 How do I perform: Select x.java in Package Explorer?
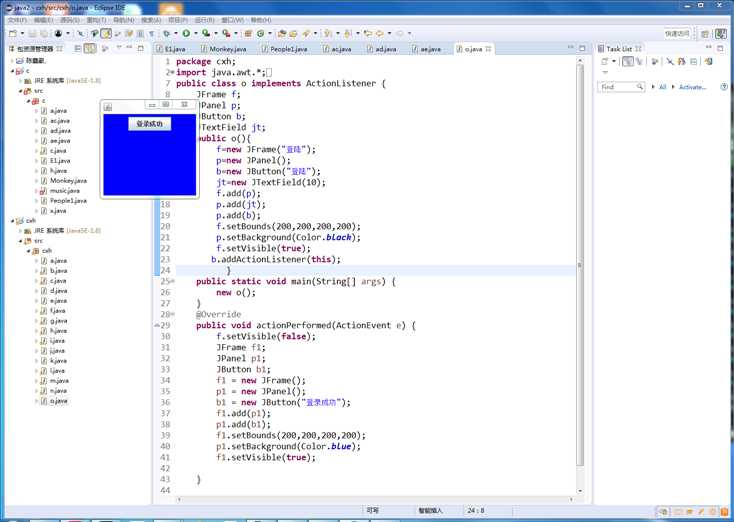click(58, 211)
